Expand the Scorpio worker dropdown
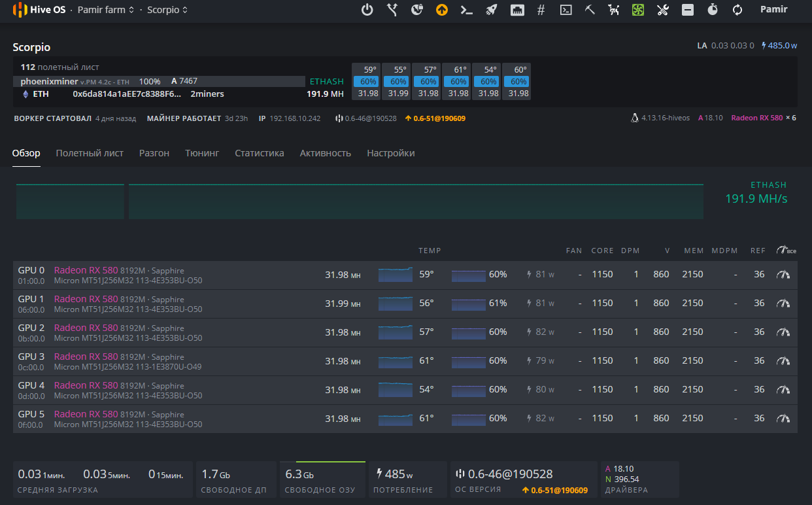The image size is (812, 505). pyautogui.click(x=167, y=10)
